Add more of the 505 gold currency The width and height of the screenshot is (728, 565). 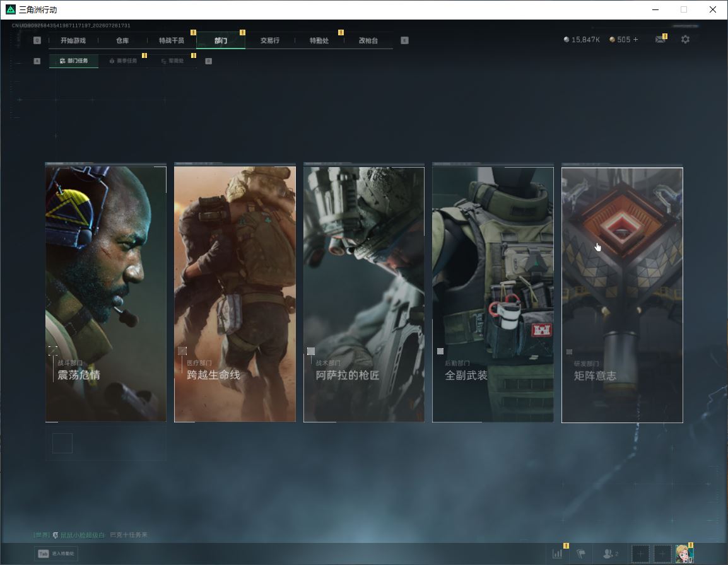pyautogui.click(x=636, y=40)
